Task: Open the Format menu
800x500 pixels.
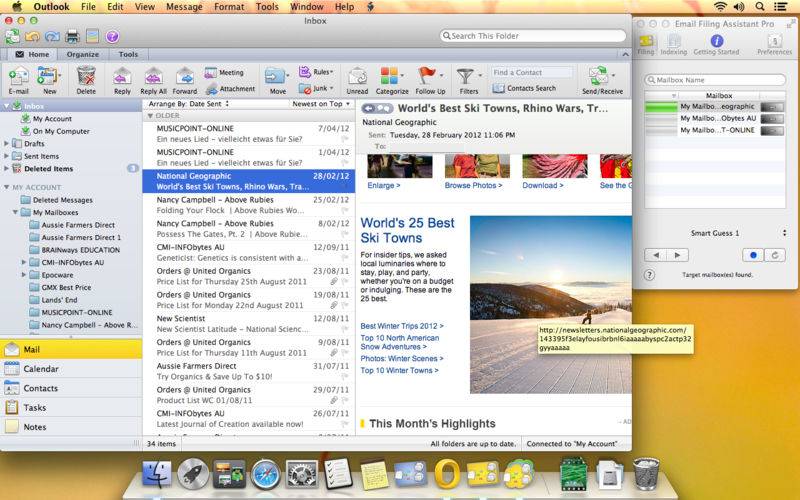Action: 229,7
